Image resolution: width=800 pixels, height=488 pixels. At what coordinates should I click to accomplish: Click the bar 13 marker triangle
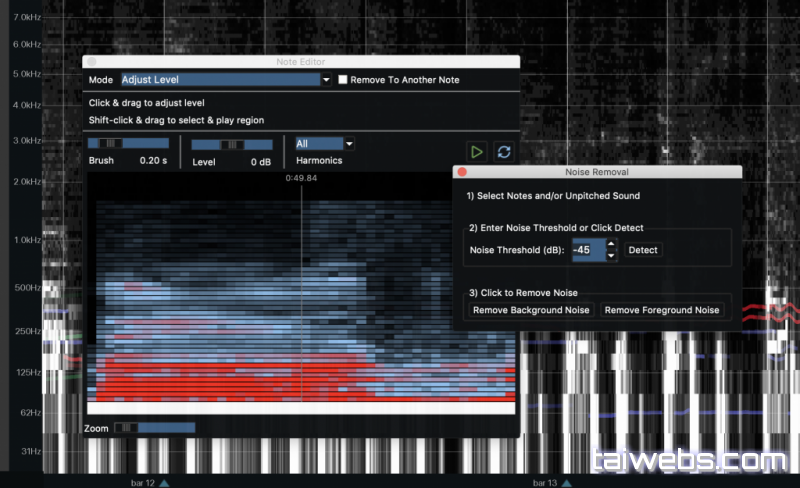click(566, 482)
